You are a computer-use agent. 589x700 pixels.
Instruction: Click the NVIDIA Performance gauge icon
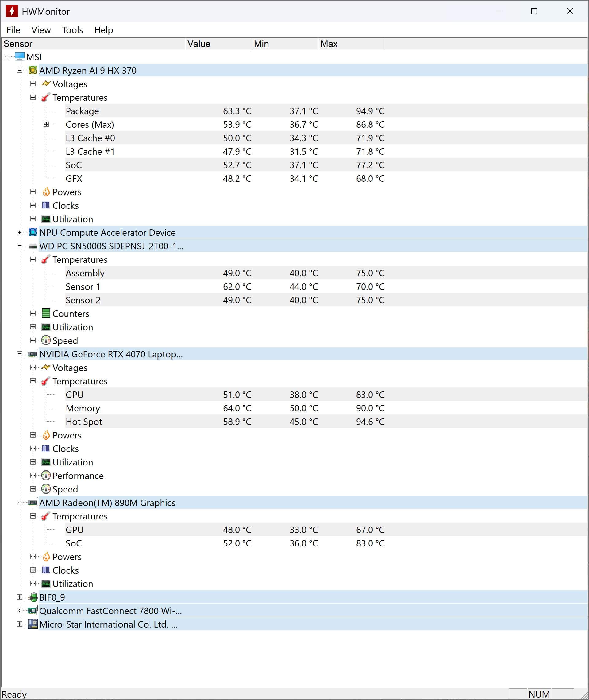click(46, 476)
